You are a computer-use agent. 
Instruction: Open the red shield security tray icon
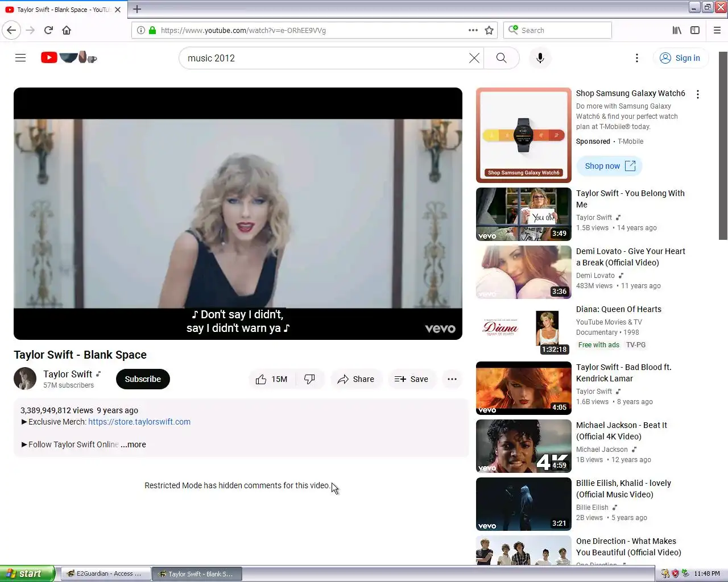675,573
